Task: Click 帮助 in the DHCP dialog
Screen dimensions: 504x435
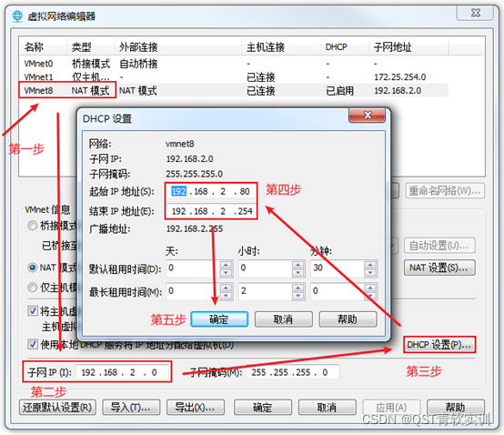Action: [x=348, y=319]
